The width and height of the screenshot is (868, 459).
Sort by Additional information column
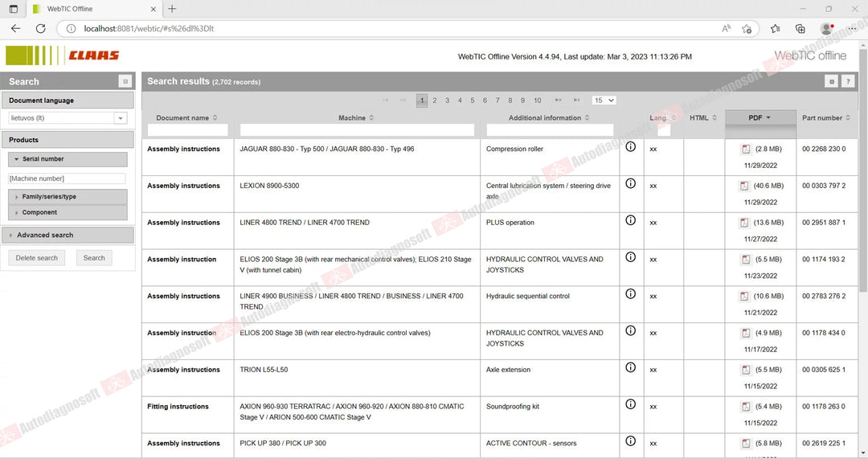(549, 117)
